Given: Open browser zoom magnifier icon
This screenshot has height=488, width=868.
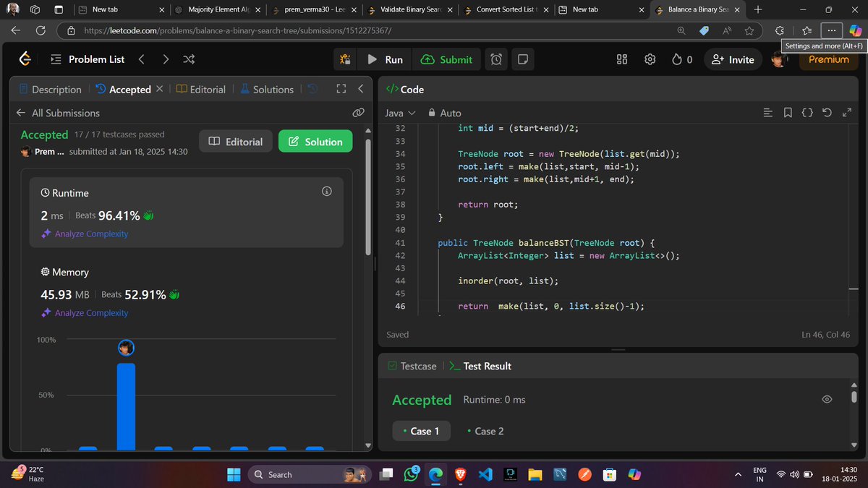Looking at the screenshot, I should click(681, 30).
